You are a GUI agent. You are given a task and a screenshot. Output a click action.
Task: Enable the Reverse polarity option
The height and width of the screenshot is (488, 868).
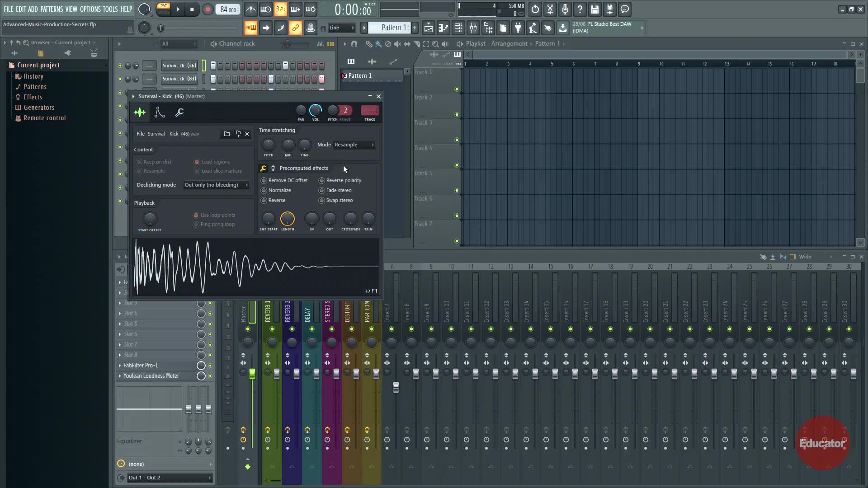[322, 180]
